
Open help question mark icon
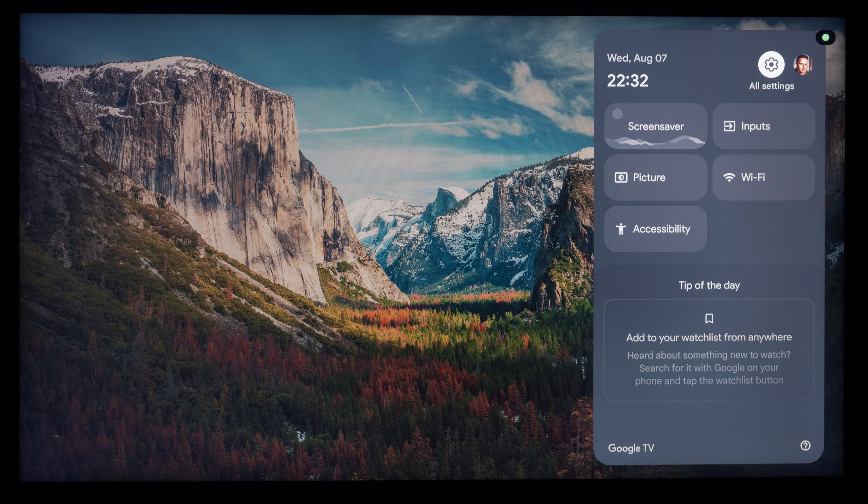point(805,446)
